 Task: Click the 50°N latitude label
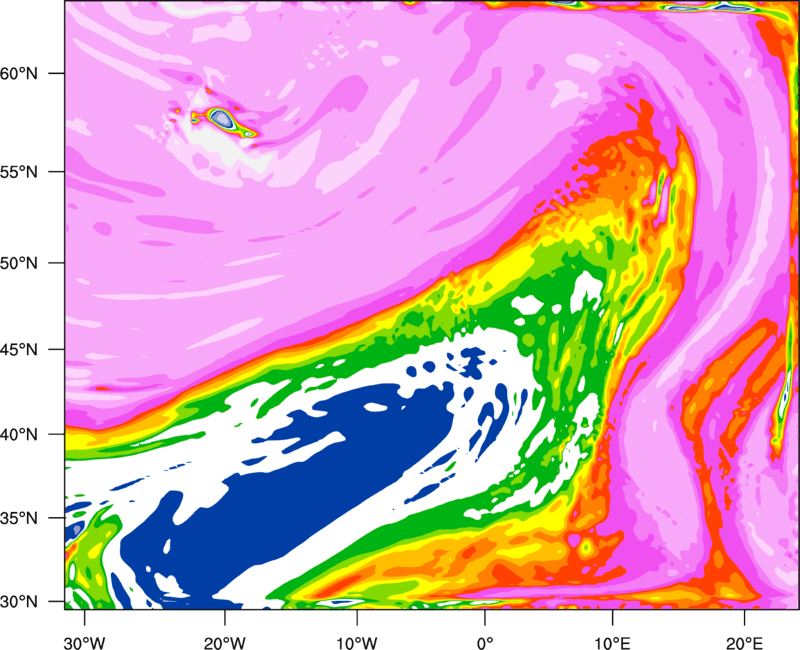tap(19, 263)
